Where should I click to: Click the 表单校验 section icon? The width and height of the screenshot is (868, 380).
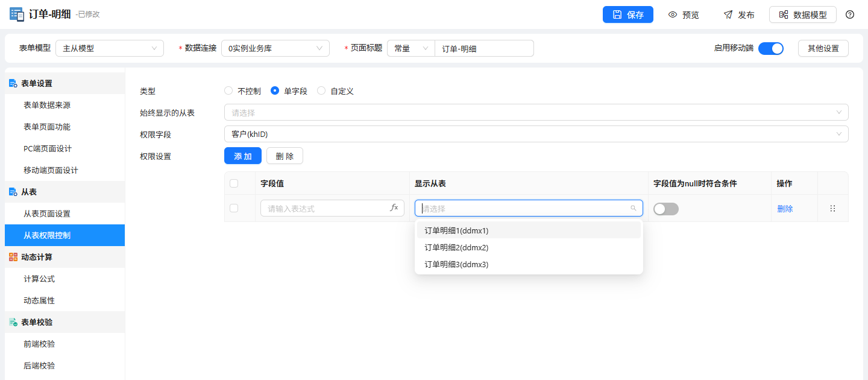pos(13,322)
